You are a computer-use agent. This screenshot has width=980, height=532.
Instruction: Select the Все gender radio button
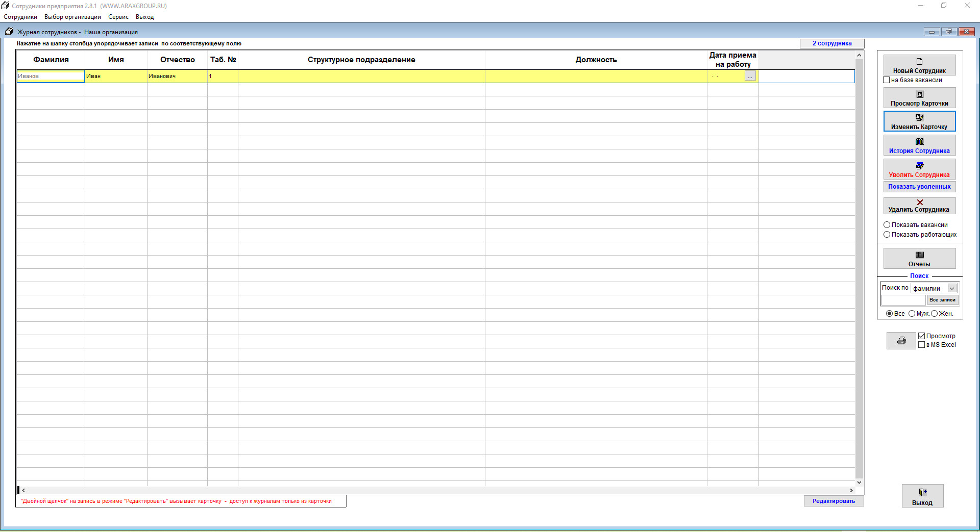pos(890,314)
